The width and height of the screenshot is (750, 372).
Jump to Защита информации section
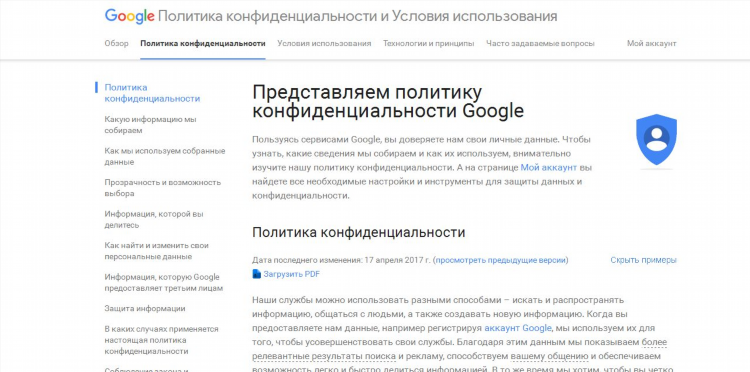[x=145, y=308]
